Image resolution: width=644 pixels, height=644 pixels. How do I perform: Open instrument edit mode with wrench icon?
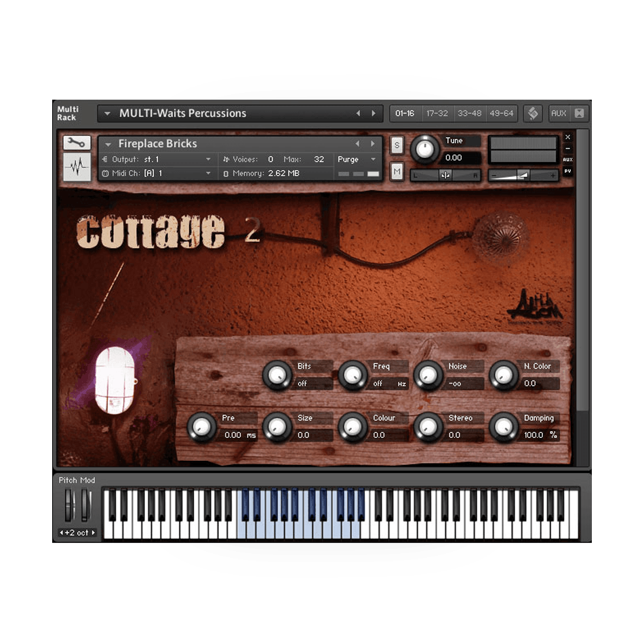[x=77, y=143]
